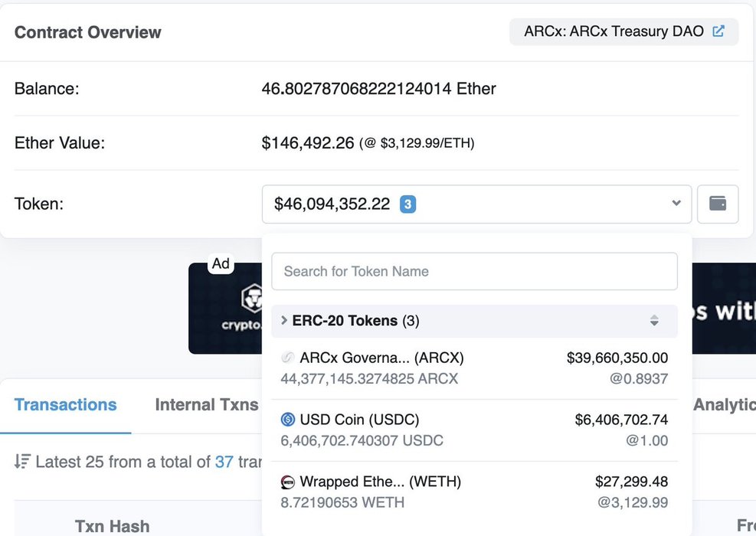Select the Wrapped Ether (WETH) token row

[475, 492]
